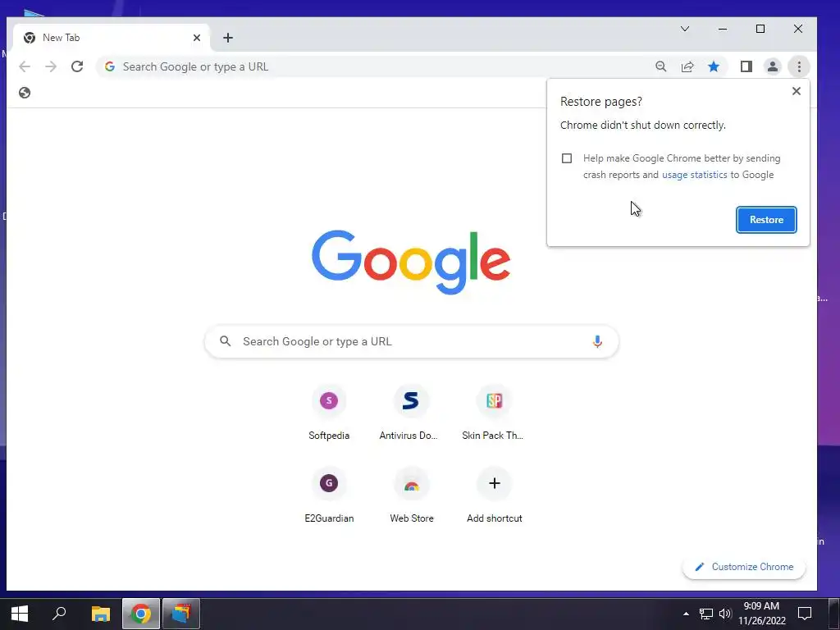
Task: Enable sending crash reports checkbox
Action: (x=567, y=158)
